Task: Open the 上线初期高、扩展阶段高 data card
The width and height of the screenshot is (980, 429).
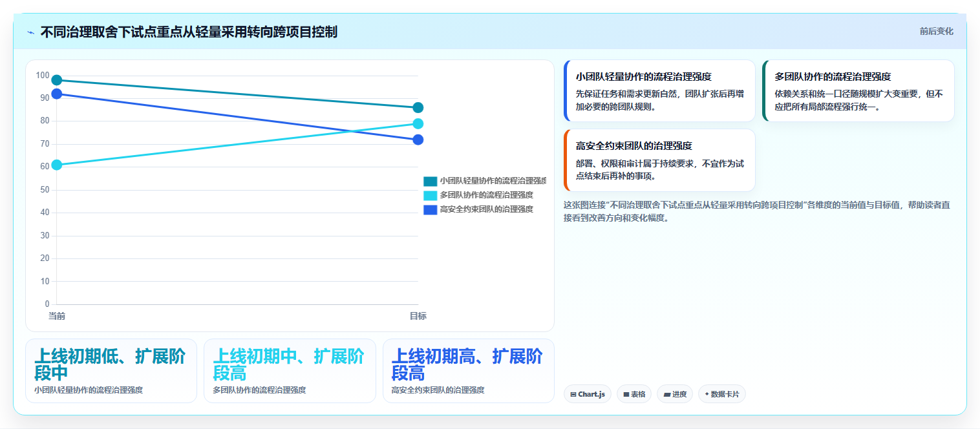Action: pyautogui.click(x=469, y=371)
